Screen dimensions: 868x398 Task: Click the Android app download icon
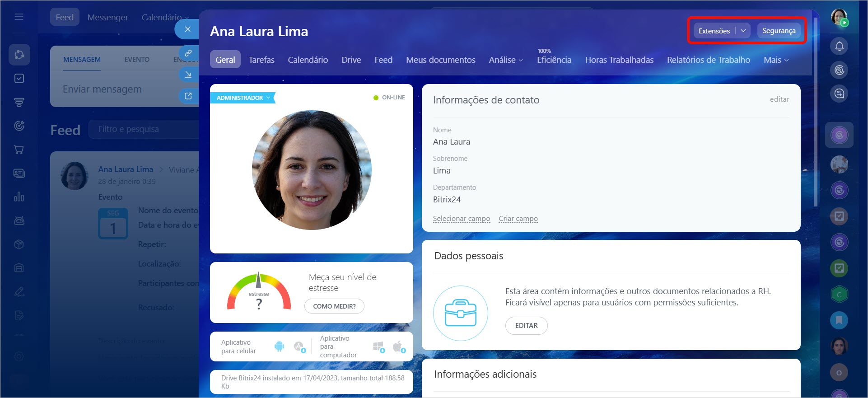(279, 346)
